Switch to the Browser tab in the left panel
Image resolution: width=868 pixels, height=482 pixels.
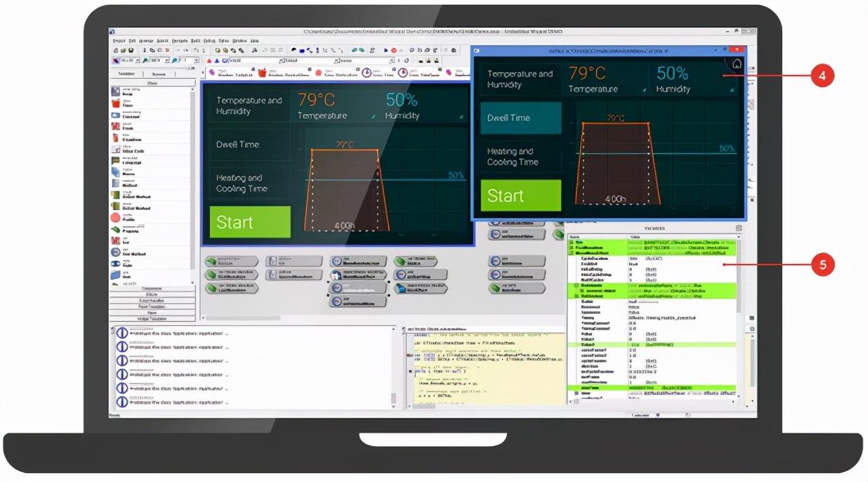(159, 74)
